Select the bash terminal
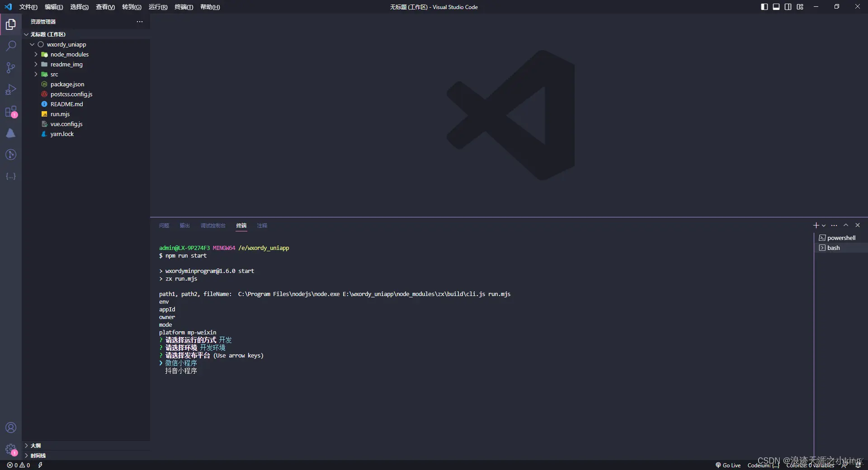Viewport: 868px width, 470px height. [x=841, y=248]
